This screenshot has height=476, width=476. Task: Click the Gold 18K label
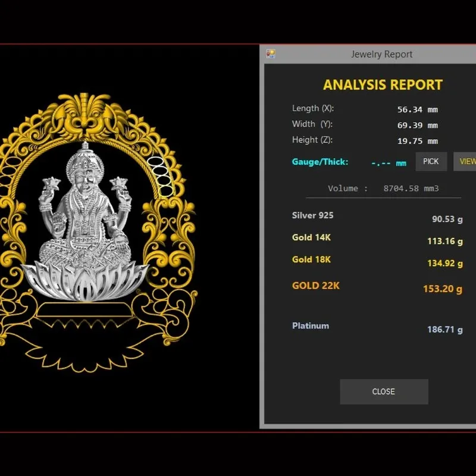click(311, 259)
